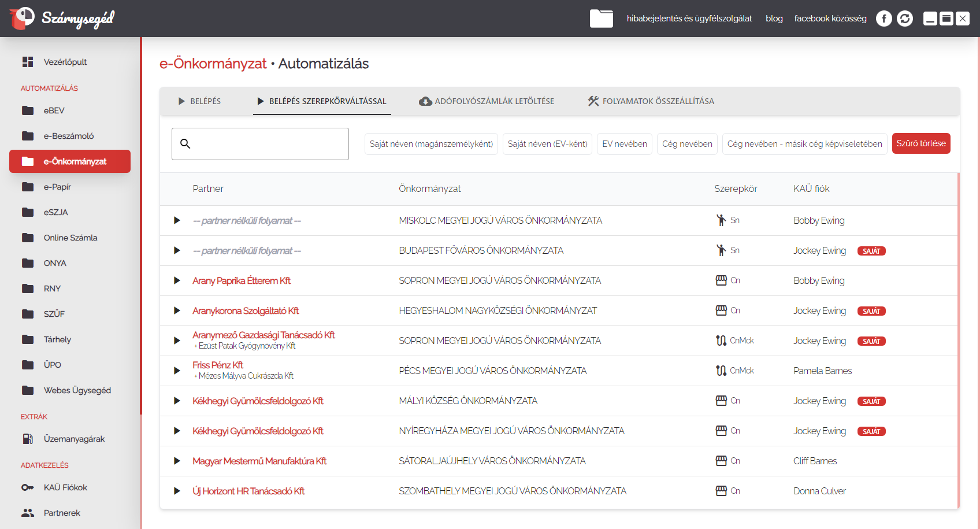Open KAÜ Fiókok key item in sidebar
Screen dimensions: 980x529
coord(65,487)
